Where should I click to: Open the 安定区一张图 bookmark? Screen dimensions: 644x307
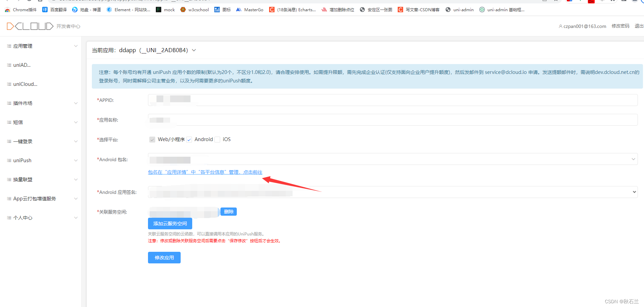[376, 10]
